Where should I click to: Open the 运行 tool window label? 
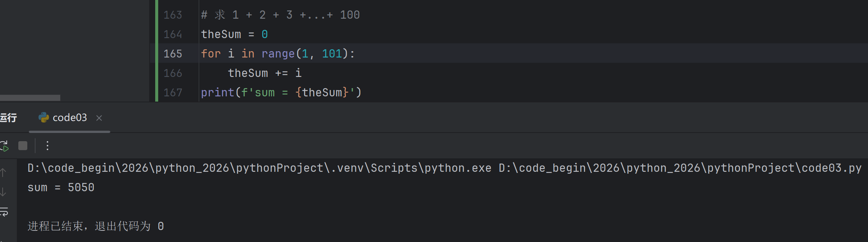(x=8, y=118)
